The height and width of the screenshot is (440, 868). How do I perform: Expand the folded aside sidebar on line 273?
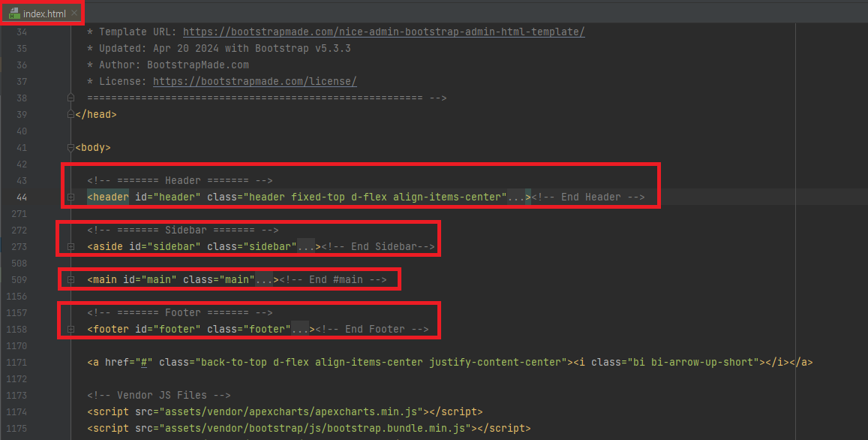(71, 246)
